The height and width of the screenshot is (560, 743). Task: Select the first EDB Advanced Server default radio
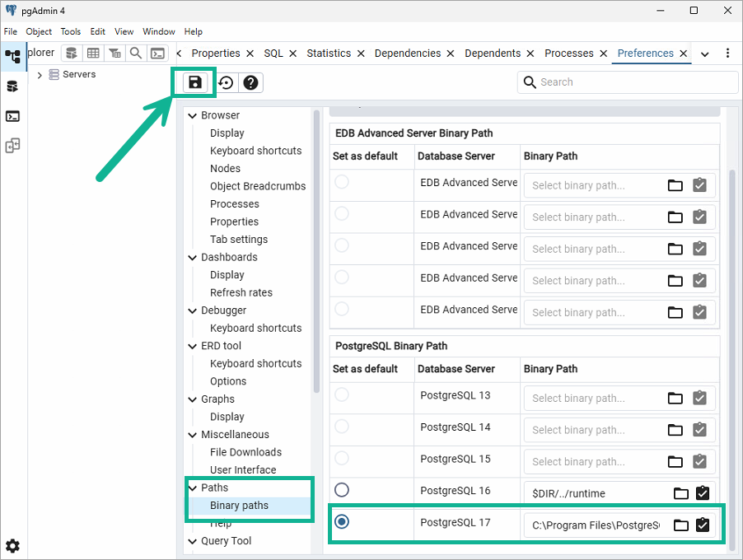pyautogui.click(x=342, y=182)
